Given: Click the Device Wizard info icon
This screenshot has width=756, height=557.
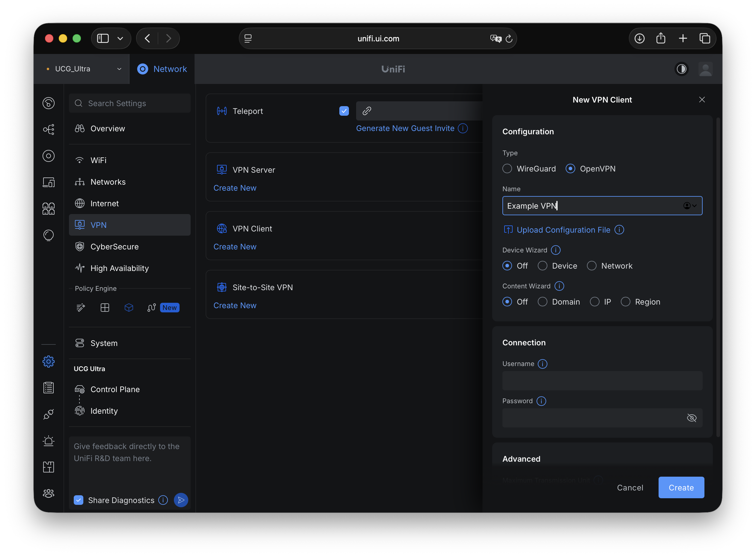Looking at the screenshot, I should pos(556,250).
